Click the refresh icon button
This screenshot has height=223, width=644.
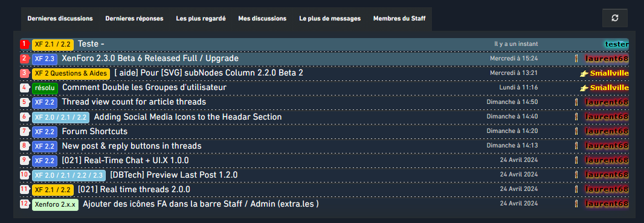(x=615, y=18)
